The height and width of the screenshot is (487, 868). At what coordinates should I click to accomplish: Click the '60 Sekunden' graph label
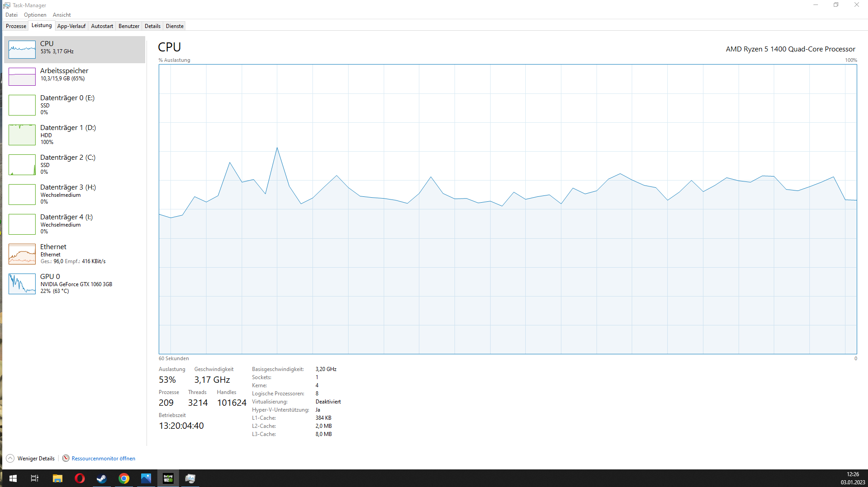click(x=174, y=358)
